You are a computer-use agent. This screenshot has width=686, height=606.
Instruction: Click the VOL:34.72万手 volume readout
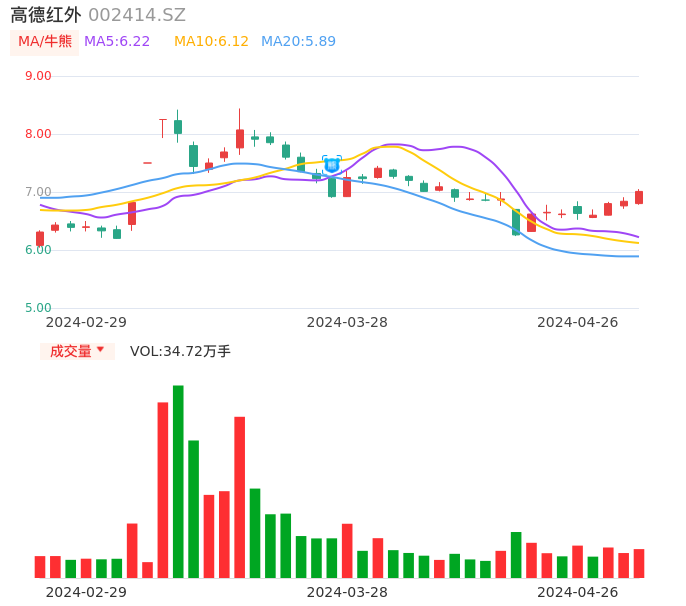pos(180,351)
